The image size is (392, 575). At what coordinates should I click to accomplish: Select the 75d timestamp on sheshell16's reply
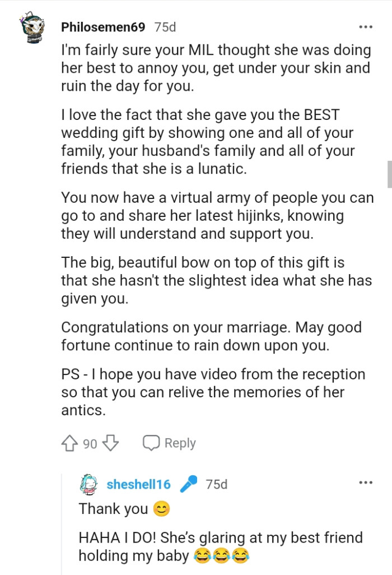tap(217, 484)
